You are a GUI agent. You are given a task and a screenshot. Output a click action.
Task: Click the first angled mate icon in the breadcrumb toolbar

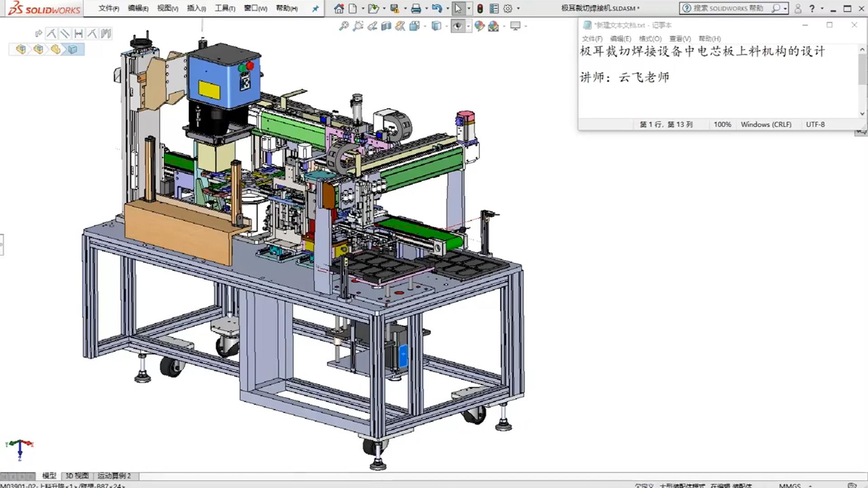[52, 33]
